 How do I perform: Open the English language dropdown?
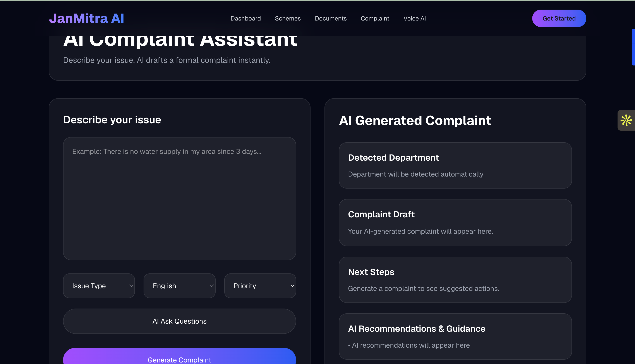coord(179,286)
